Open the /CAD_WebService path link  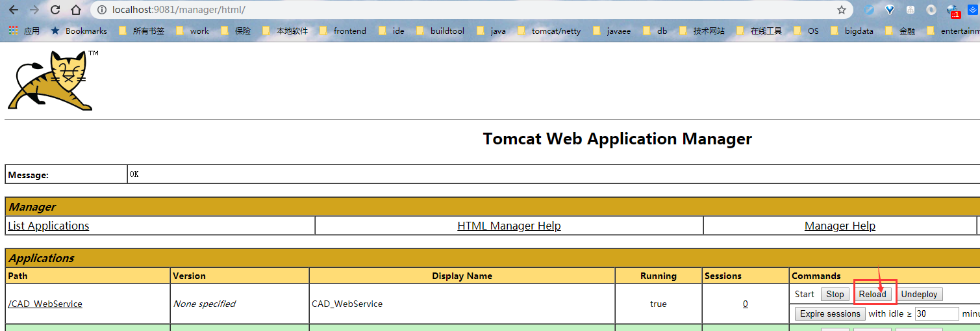tap(45, 304)
